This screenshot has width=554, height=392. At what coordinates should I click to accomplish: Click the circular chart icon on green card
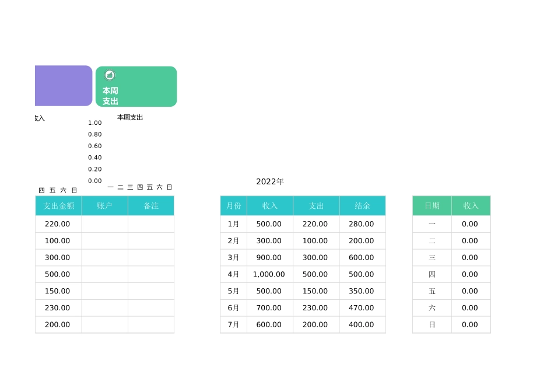[110, 75]
